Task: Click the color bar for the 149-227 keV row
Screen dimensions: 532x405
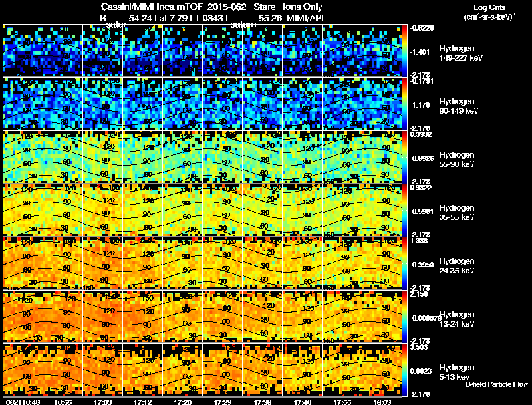Action: pyautogui.click(x=404, y=51)
